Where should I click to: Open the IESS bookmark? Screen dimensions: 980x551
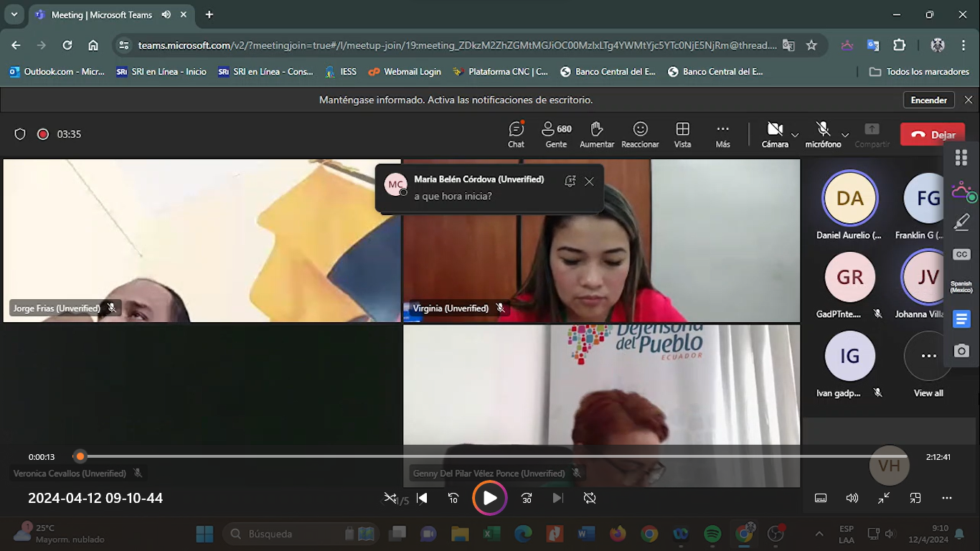click(340, 72)
